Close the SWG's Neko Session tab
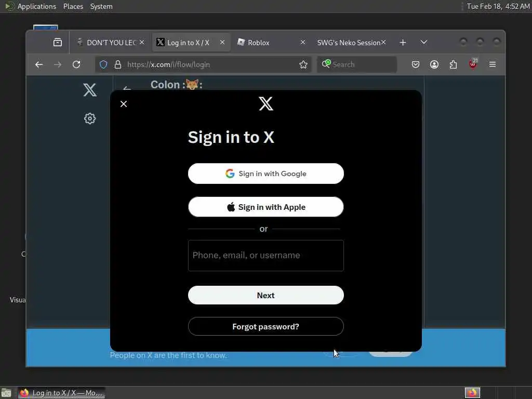532x399 pixels. tap(383, 42)
